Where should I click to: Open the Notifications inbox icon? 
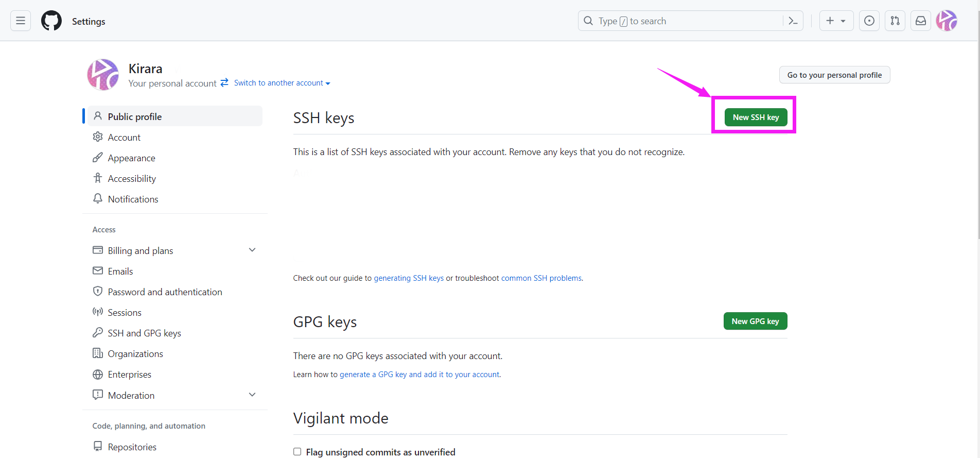click(x=921, y=21)
